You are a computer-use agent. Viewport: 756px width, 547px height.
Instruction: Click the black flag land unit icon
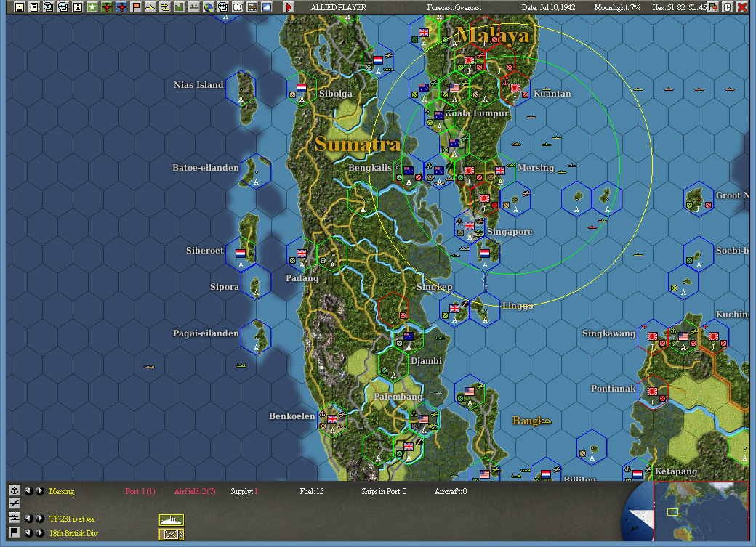click(x=14, y=532)
